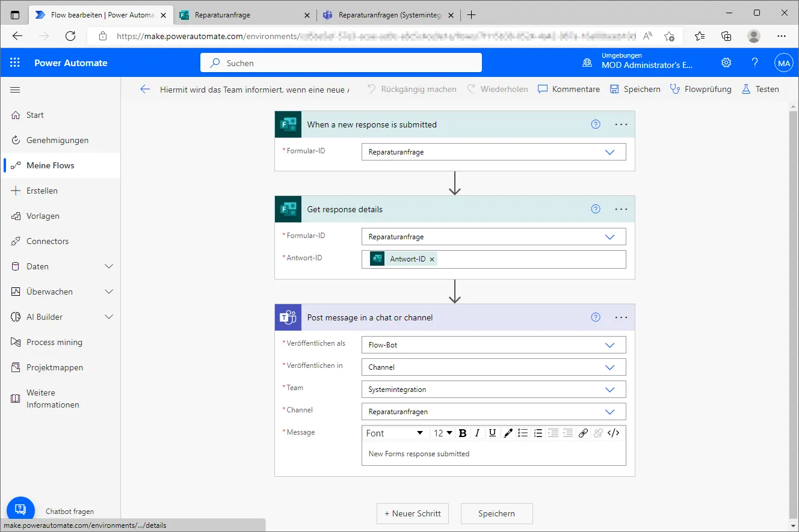Toggle underline in the Message editor

pos(493,433)
